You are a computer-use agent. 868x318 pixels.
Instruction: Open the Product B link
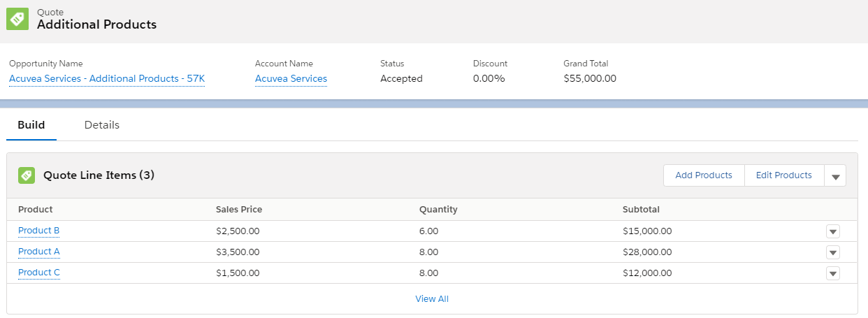[39, 231]
